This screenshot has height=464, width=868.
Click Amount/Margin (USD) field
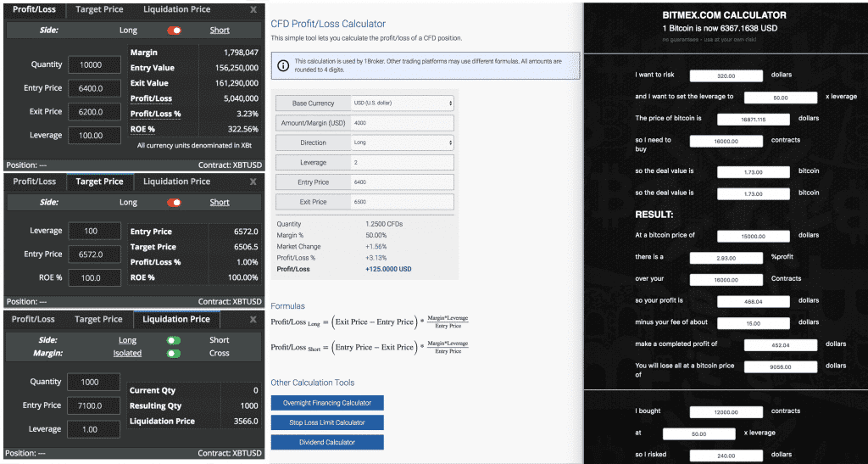click(403, 123)
